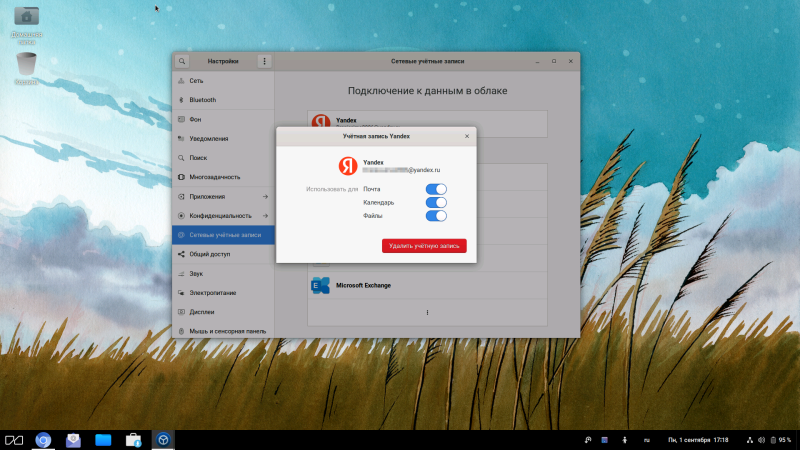Viewport: 800px width, 450px height.
Task: Disable the Календарь sync switch
Action: [436, 202]
